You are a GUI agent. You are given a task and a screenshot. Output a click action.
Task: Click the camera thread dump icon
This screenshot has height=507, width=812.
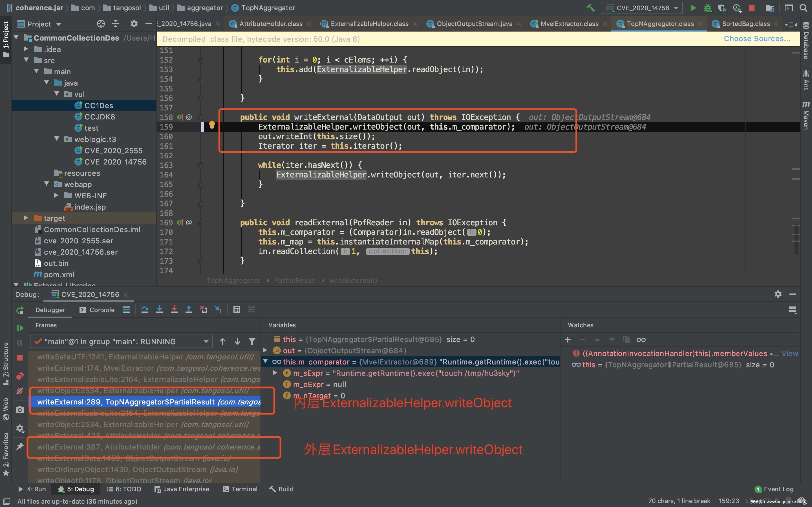click(20, 410)
